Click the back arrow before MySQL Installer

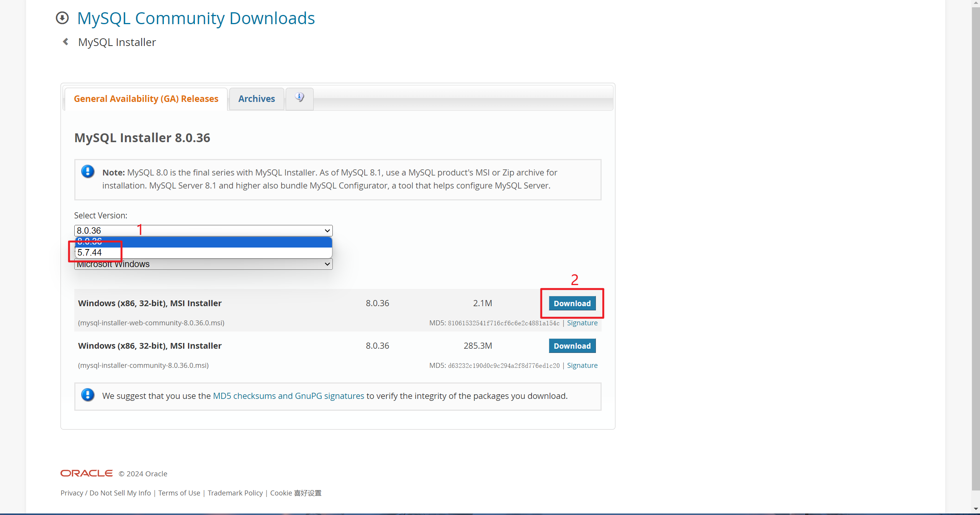coord(65,41)
